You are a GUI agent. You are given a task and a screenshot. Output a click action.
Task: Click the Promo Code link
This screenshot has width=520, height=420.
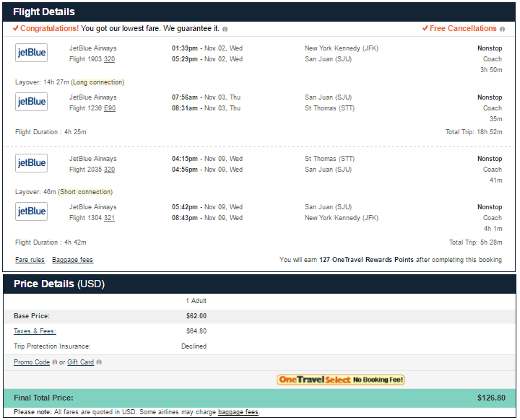click(32, 362)
